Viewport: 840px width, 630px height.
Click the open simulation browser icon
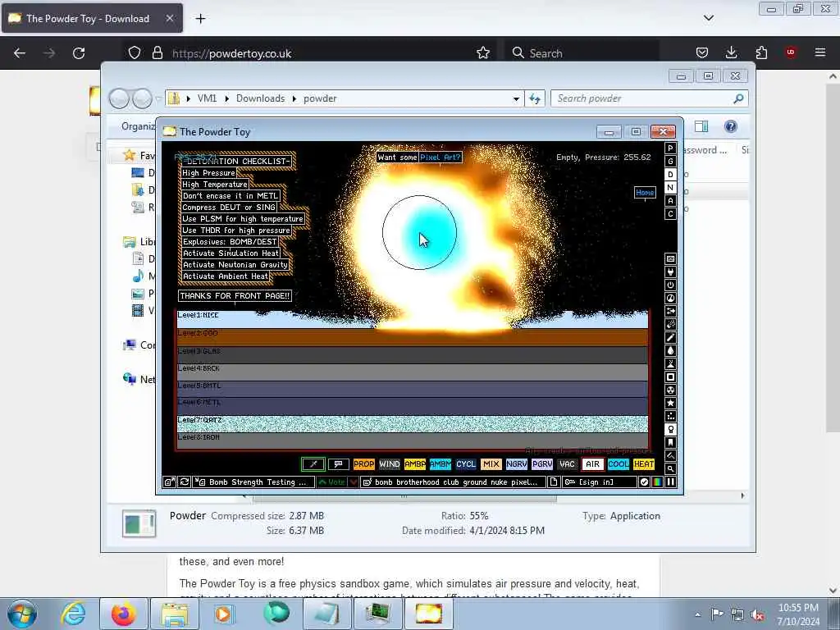(x=169, y=482)
